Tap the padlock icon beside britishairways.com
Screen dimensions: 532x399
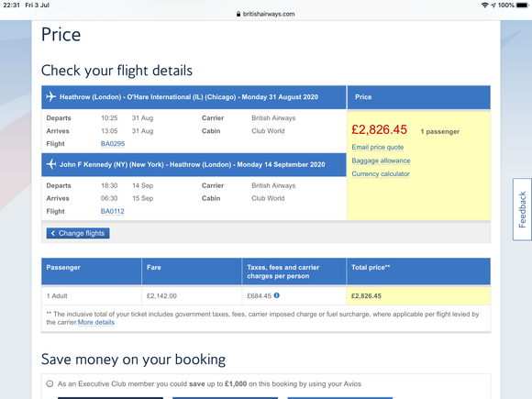[238, 14]
